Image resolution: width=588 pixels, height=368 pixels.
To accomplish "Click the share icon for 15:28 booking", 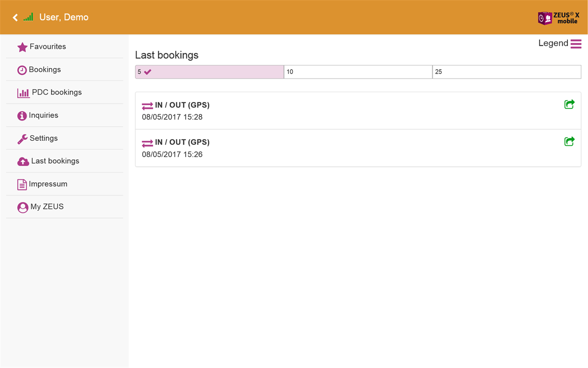I will pos(569,104).
